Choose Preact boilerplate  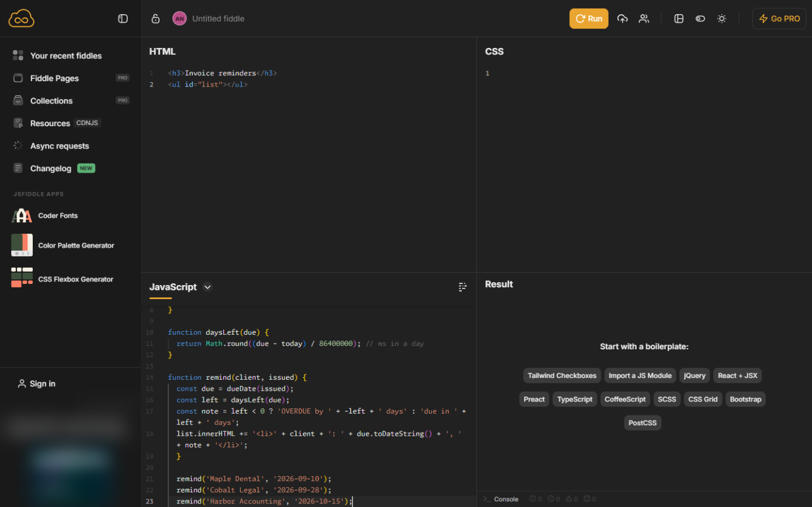(534, 400)
